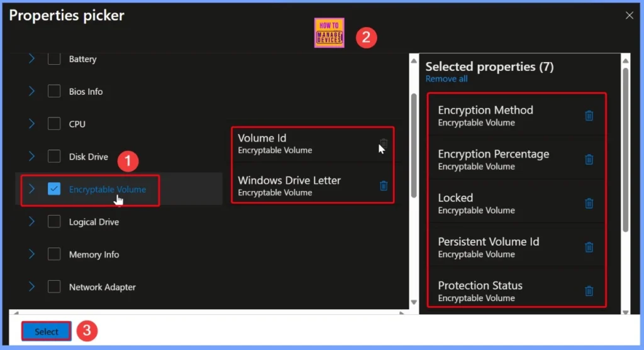
Task: Expand the CPU category chevron
Action: tap(31, 124)
